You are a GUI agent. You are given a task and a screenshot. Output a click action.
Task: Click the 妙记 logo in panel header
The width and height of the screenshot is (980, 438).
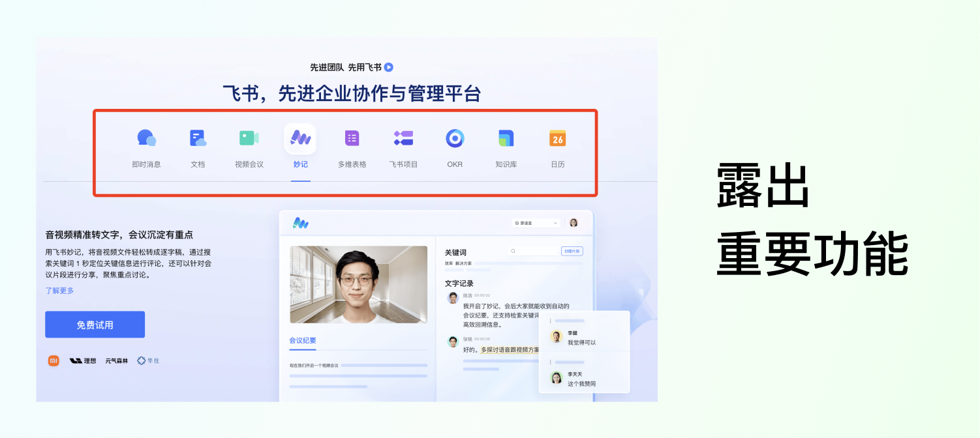pyautogui.click(x=301, y=223)
